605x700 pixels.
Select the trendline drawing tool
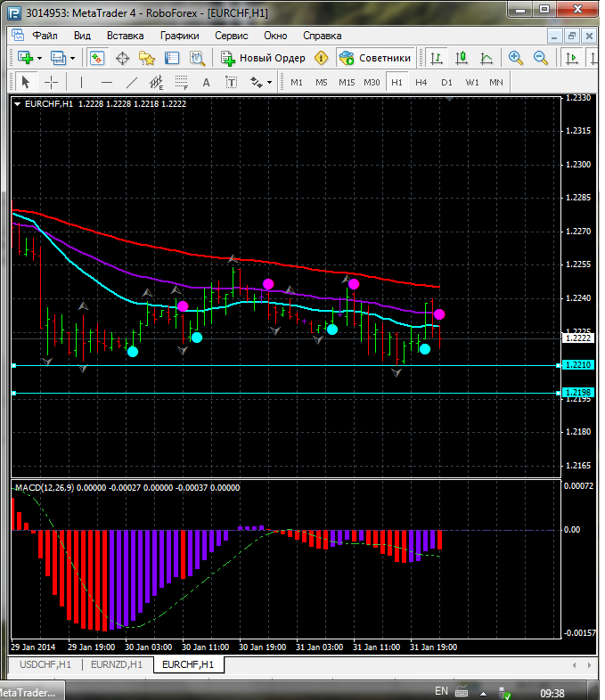(132, 82)
